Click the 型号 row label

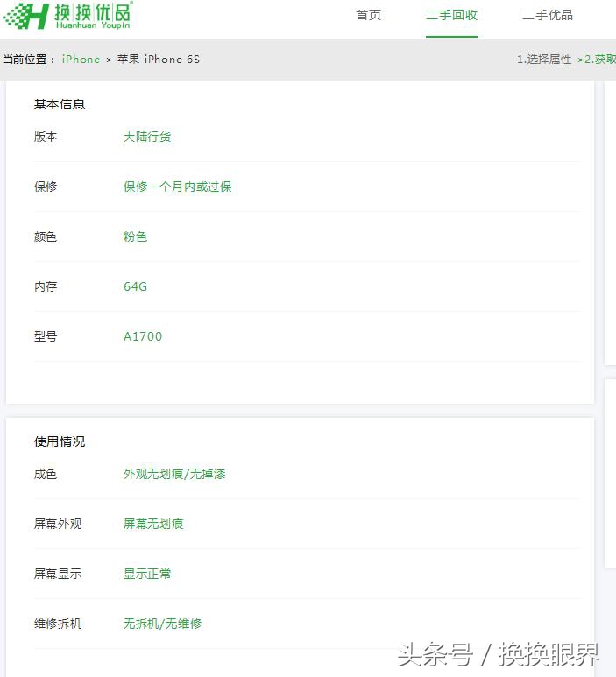[x=46, y=336]
